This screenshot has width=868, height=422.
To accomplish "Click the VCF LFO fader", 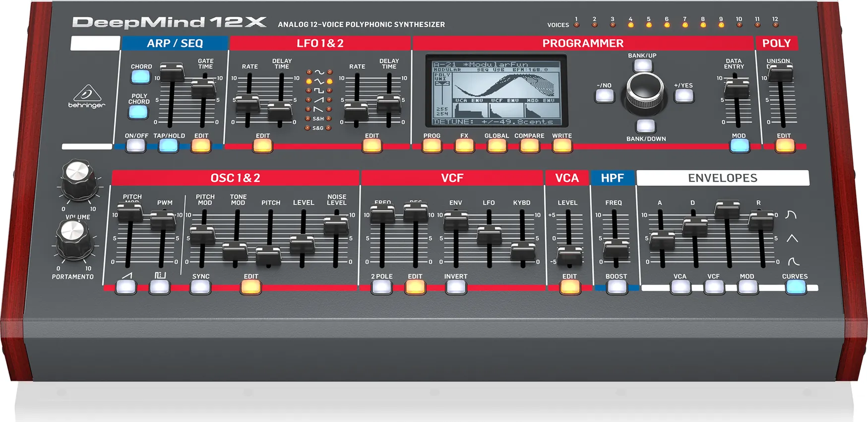I will coord(489,234).
